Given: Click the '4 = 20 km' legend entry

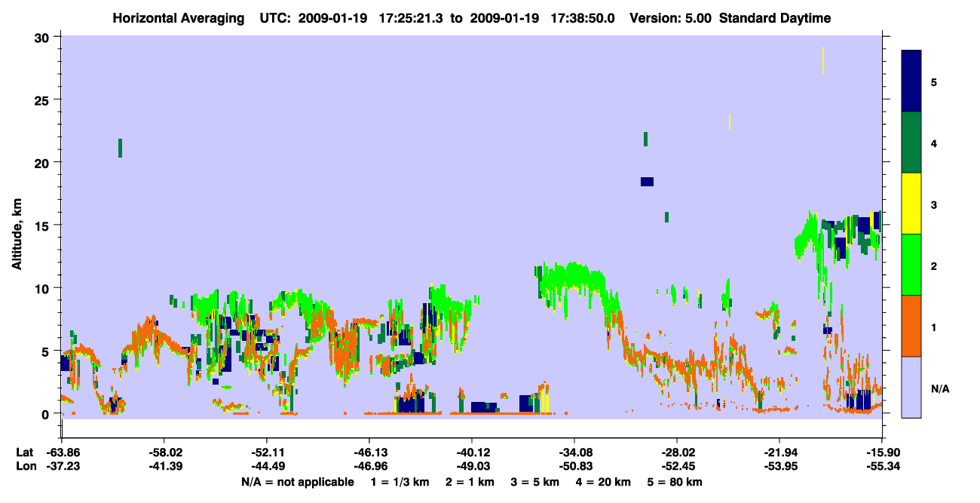Looking at the screenshot, I should [x=604, y=482].
